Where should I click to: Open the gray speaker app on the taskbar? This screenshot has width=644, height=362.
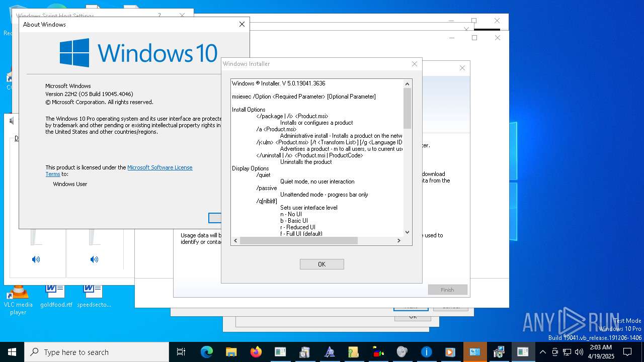402,352
